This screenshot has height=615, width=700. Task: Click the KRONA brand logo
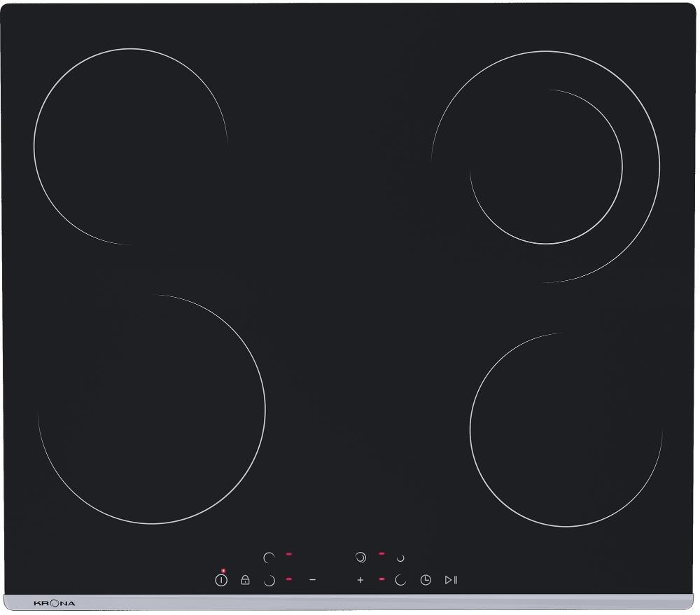[x=54, y=603]
